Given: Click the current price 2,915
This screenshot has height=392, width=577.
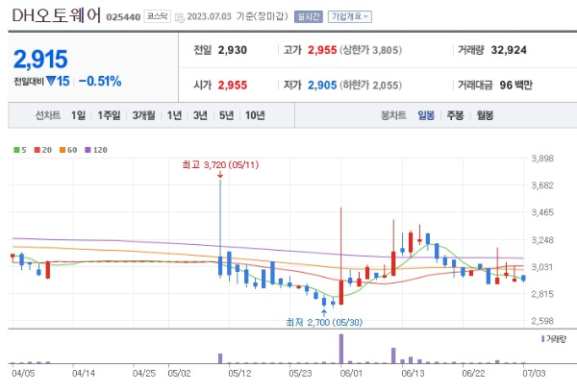Looking at the screenshot, I should [40, 59].
